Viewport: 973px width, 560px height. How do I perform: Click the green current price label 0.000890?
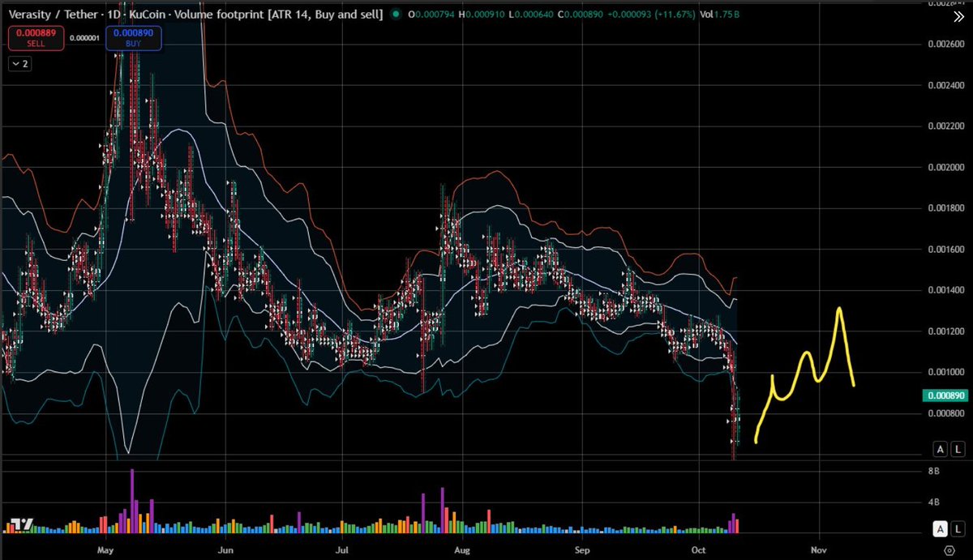944,396
